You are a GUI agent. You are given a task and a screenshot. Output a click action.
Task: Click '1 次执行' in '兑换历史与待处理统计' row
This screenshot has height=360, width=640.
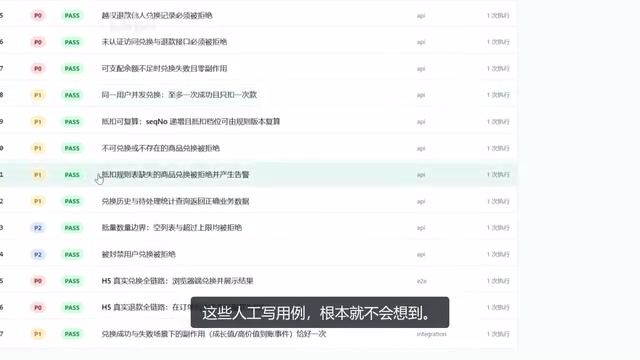pos(498,201)
